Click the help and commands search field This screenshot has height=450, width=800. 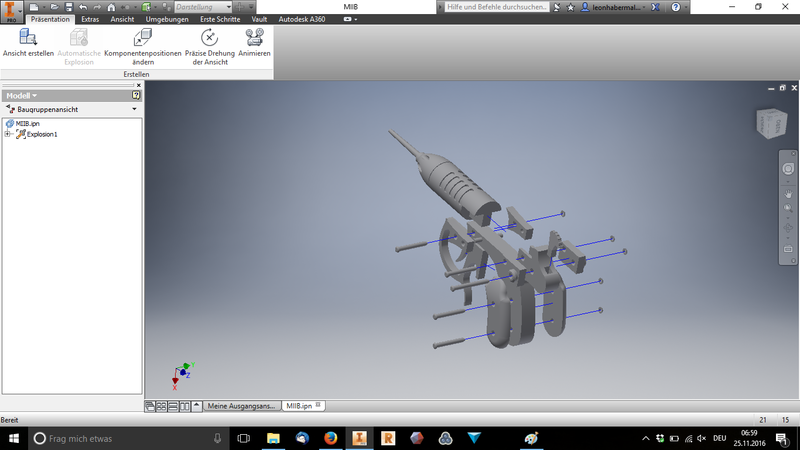[x=495, y=7]
